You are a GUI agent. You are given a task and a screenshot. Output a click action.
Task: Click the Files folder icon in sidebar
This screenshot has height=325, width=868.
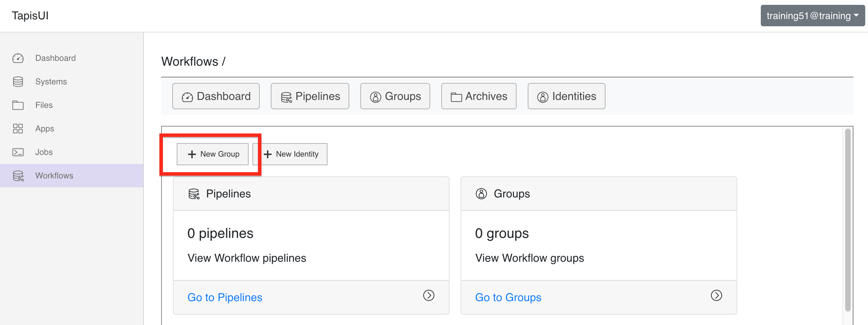[x=18, y=105]
